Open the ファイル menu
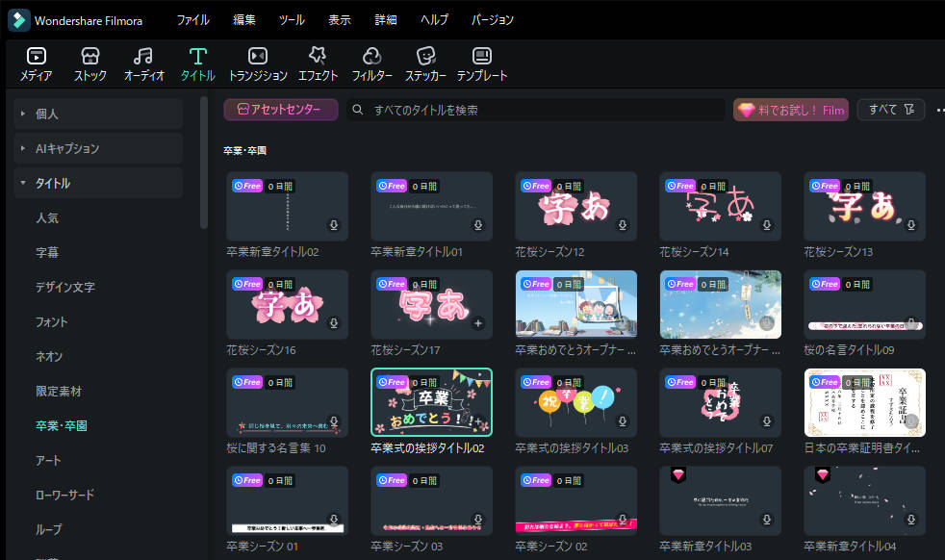 pyautogui.click(x=192, y=18)
